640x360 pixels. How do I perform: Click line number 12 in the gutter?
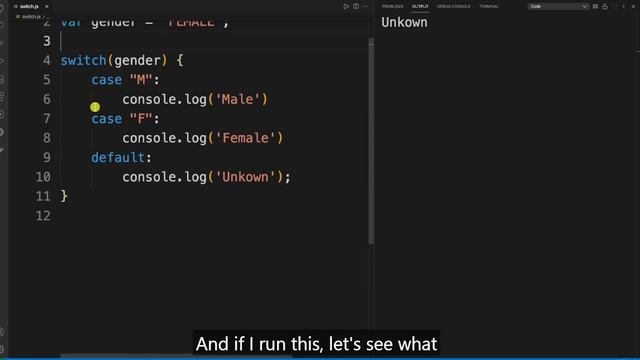pyautogui.click(x=43, y=216)
